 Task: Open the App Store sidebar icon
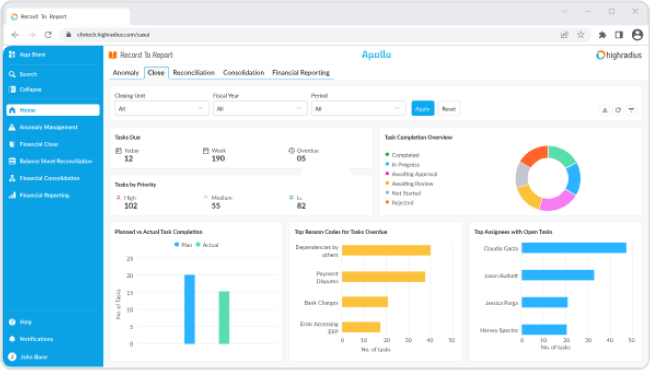[x=12, y=54]
